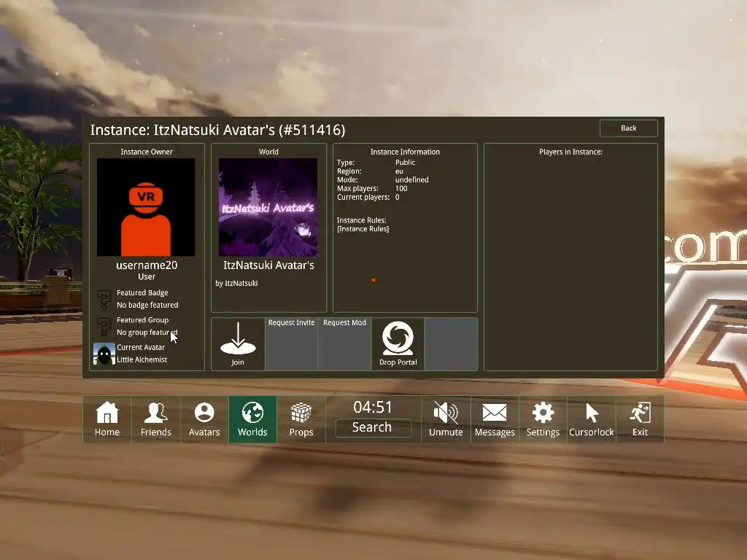This screenshot has height=560, width=747.
Task: Click the Request Mod button
Action: click(x=344, y=344)
